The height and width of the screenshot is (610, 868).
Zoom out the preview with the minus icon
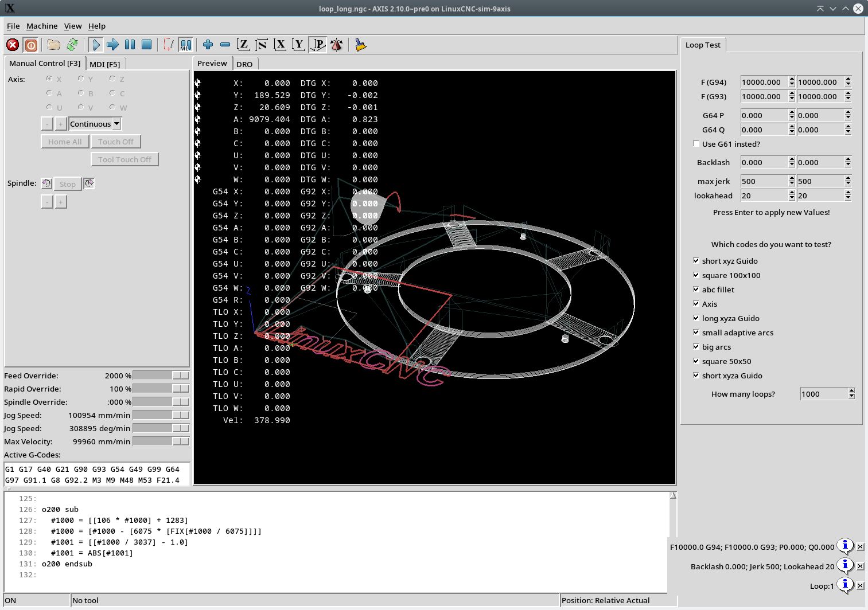225,45
